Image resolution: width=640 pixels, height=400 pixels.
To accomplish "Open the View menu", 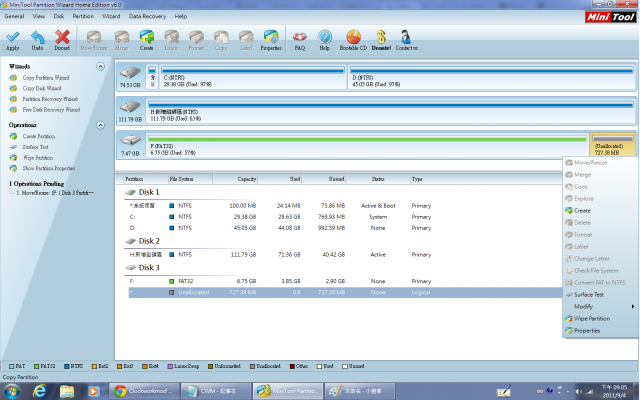I will coord(39,16).
